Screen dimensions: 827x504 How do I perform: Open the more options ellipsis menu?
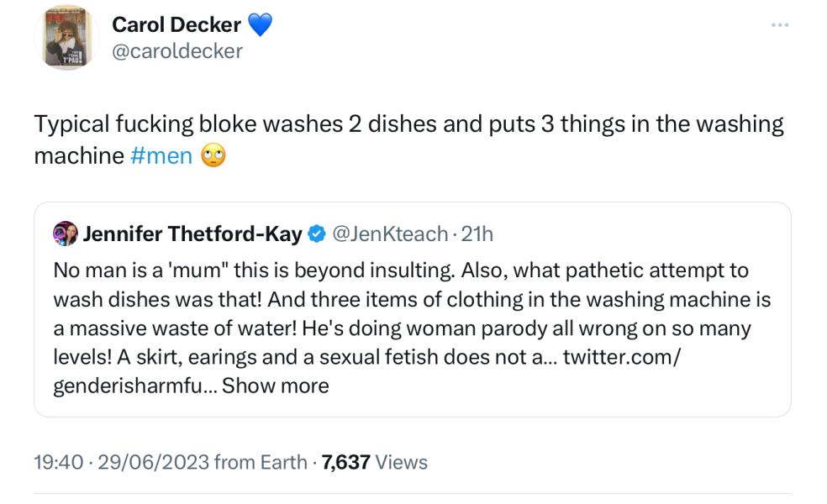coord(780,25)
